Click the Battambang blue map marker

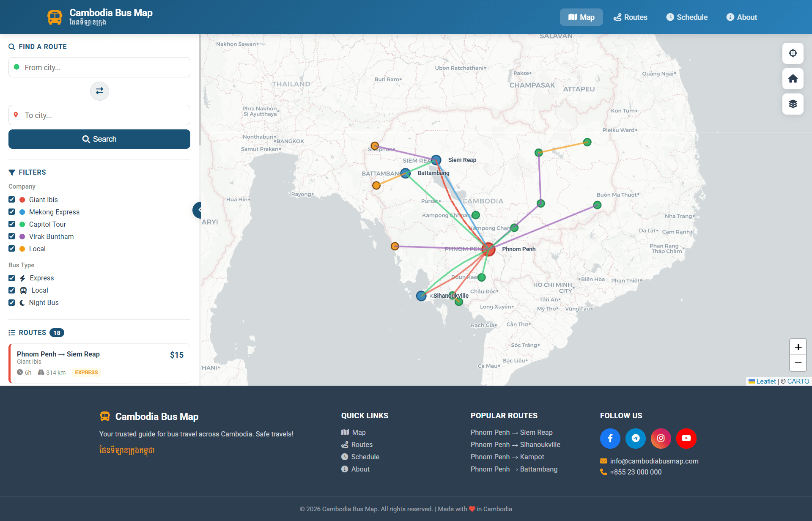[x=406, y=173]
